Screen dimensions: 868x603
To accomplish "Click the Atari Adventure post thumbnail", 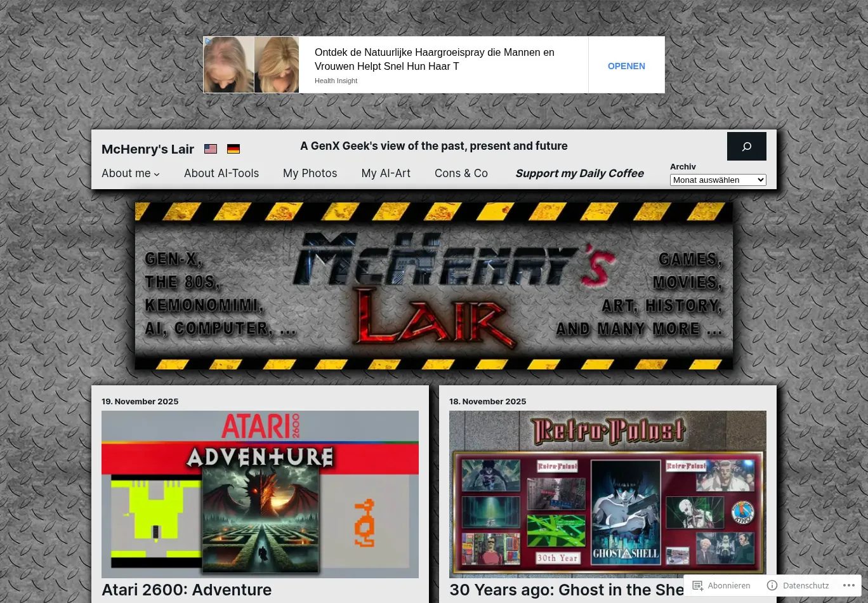I will [260, 494].
